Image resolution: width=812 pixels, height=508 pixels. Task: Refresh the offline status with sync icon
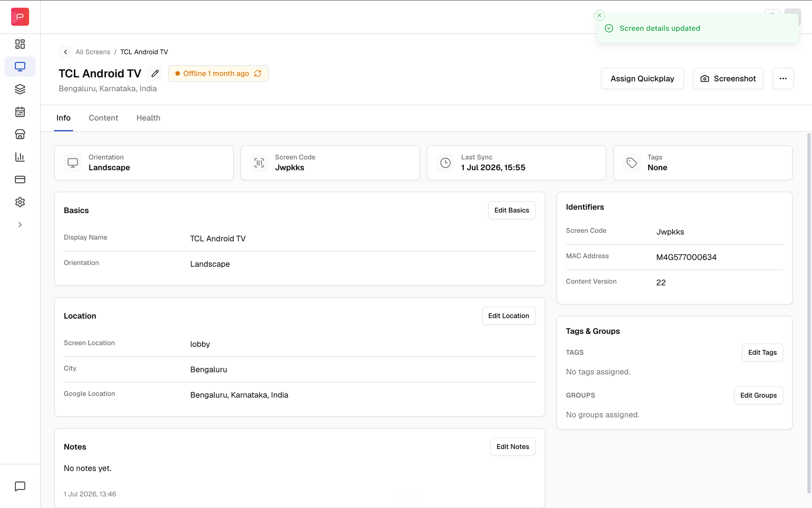click(x=258, y=74)
